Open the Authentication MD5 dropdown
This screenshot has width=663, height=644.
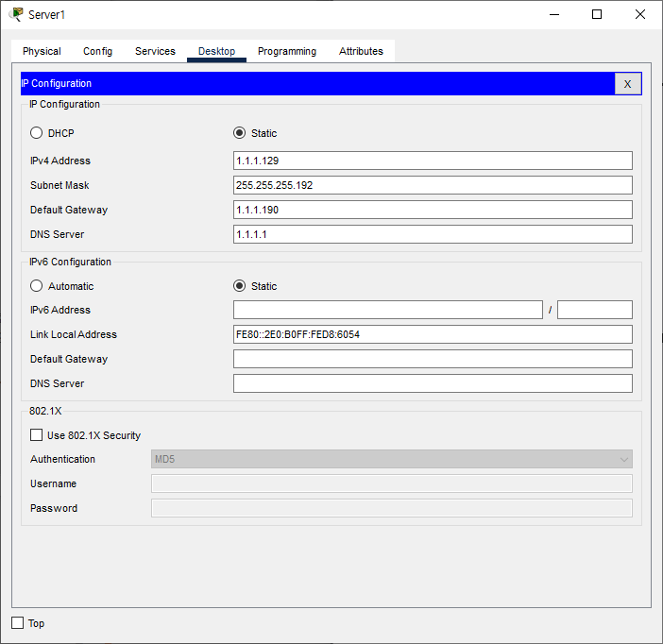tap(392, 459)
